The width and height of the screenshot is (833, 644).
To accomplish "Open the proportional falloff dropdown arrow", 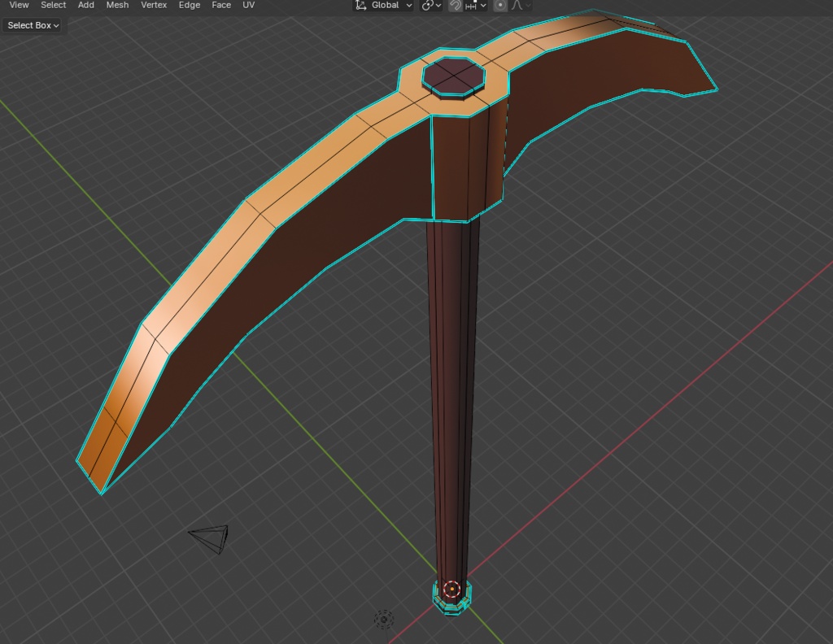I will point(529,6).
